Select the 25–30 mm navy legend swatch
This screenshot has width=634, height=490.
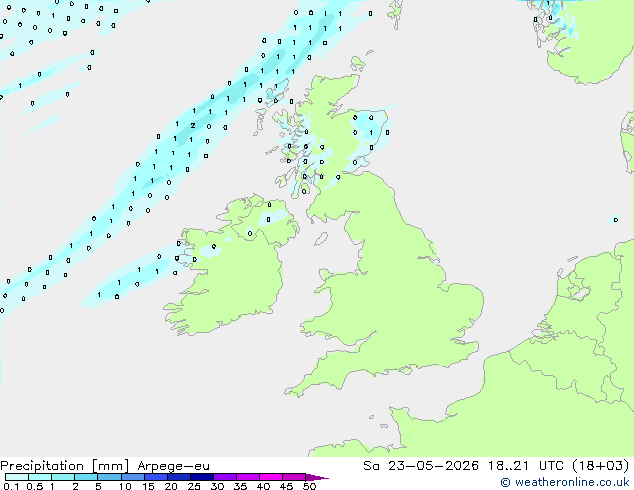[x=201, y=477]
